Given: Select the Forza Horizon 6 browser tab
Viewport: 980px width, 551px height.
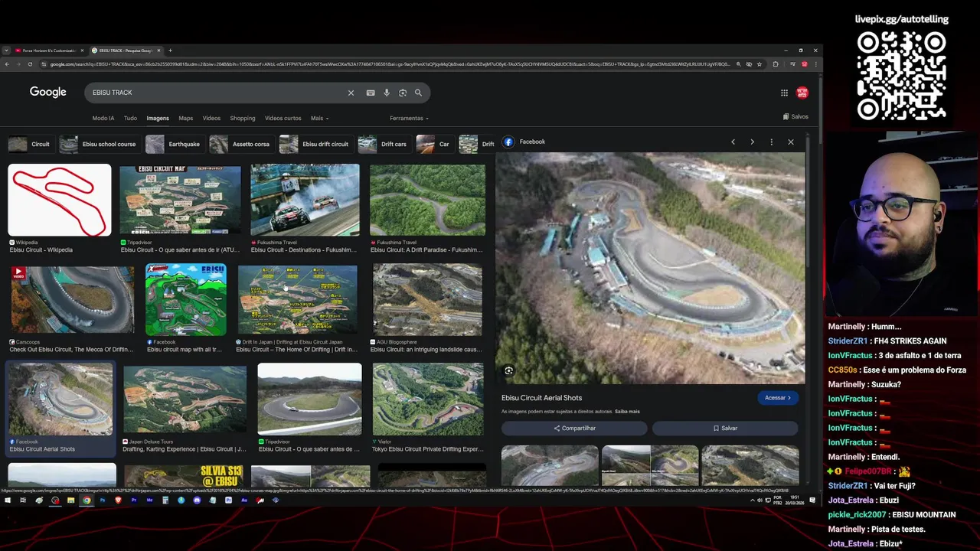Looking at the screenshot, I should [x=48, y=51].
